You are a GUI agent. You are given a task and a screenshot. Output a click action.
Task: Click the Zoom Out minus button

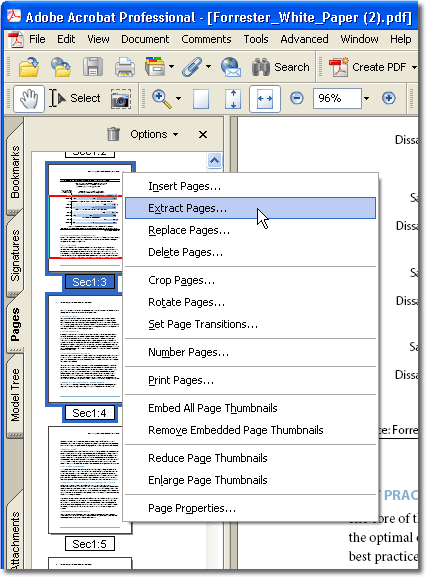(x=297, y=98)
